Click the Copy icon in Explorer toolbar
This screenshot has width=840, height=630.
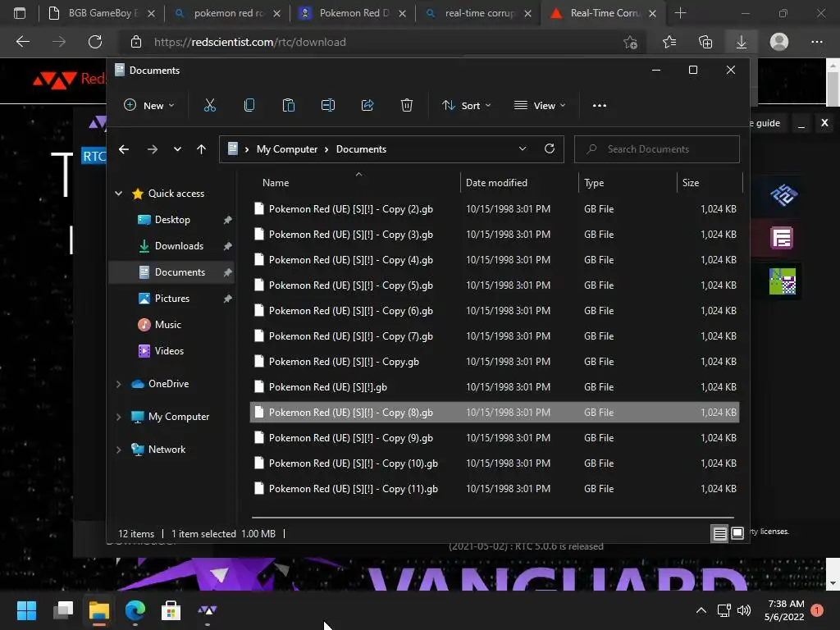[x=249, y=106]
